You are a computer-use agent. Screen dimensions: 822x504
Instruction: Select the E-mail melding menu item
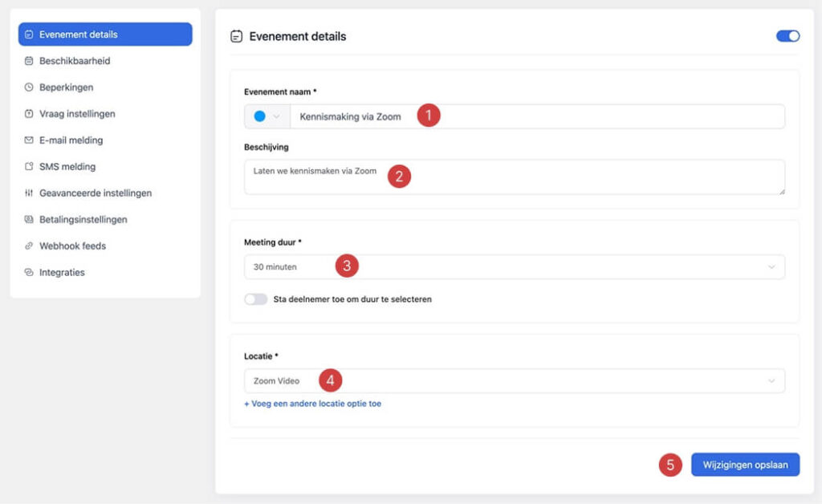coord(105,140)
